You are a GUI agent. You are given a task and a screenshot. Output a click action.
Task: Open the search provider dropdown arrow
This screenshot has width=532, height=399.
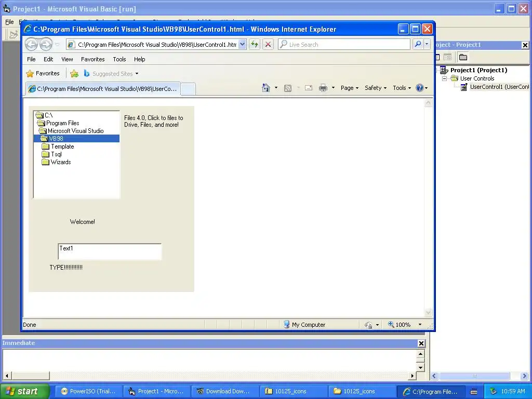[427, 44]
